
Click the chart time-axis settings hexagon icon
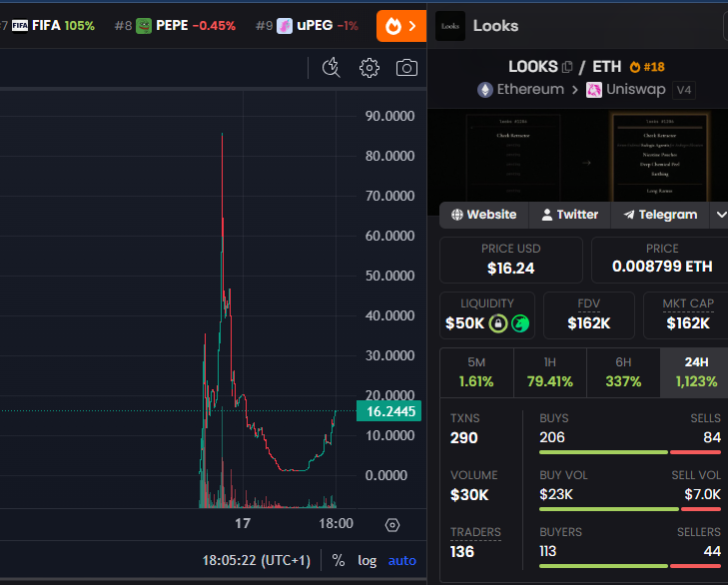pyautogui.click(x=392, y=525)
